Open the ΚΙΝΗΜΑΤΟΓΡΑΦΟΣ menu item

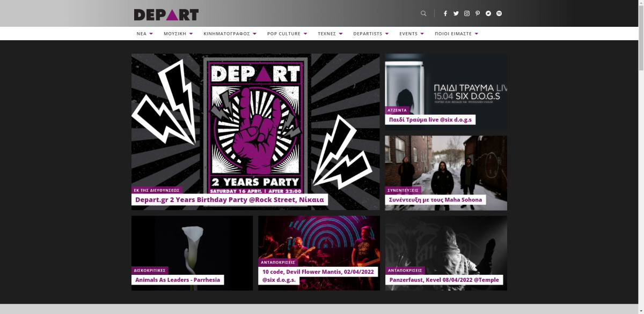click(x=226, y=34)
